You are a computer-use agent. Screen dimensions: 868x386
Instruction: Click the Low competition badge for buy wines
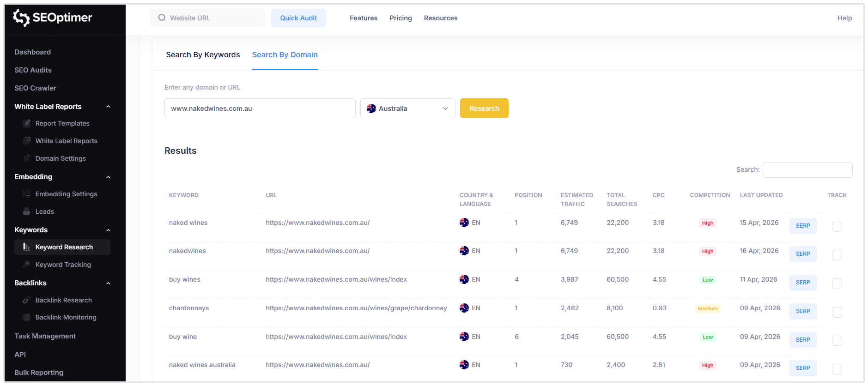tap(708, 280)
